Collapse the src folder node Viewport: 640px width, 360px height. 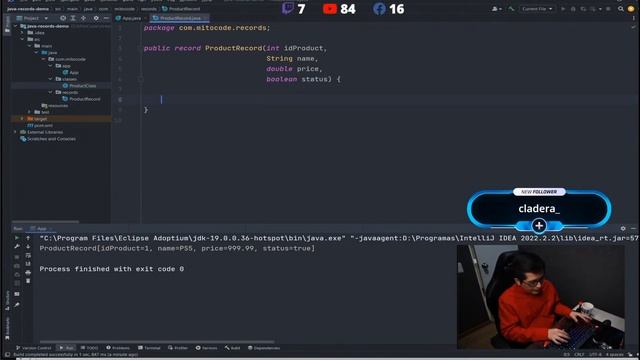tap(22, 39)
